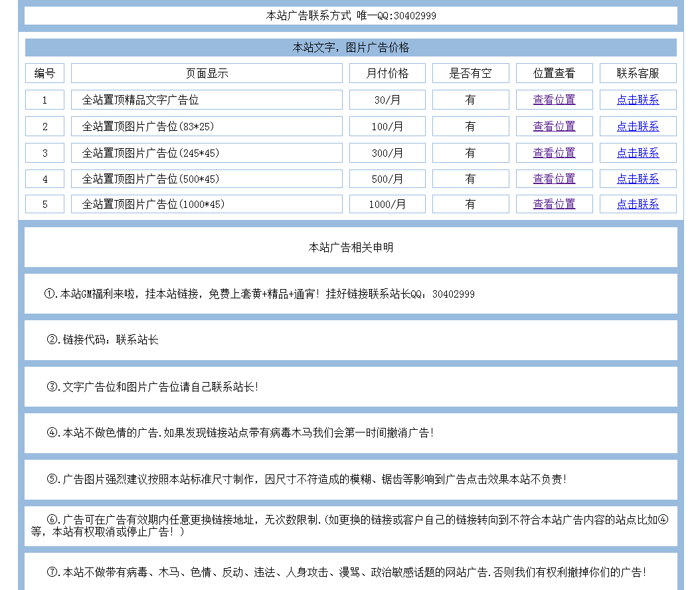Open 查看位置 link for ad slot 1
Image resolution: width=700 pixels, height=590 pixels.
click(554, 100)
